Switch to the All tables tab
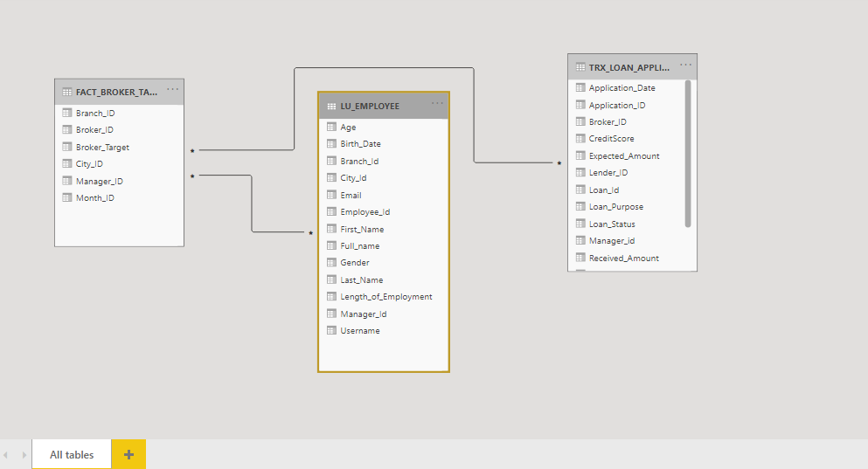This screenshot has width=868, height=469. pyautogui.click(x=72, y=455)
